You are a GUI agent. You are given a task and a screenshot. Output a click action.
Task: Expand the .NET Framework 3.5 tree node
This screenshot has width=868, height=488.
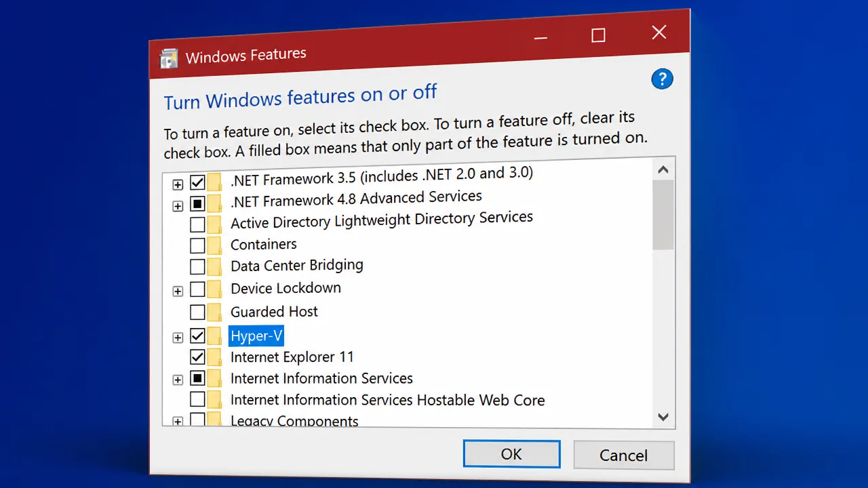tap(178, 184)
